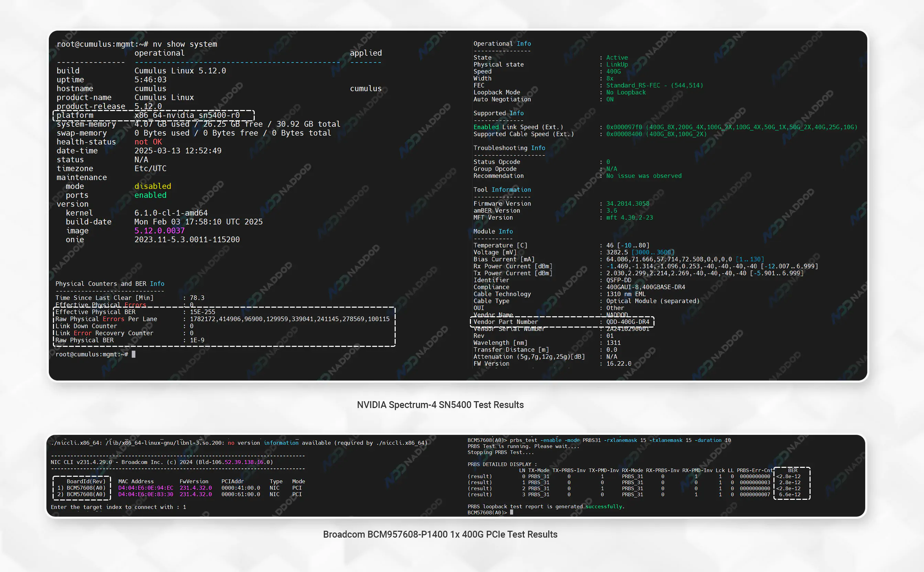Click the Rx Power Current values row
Image resolution: width=924 pixels, height=572 pixels.
coord(712,266)
